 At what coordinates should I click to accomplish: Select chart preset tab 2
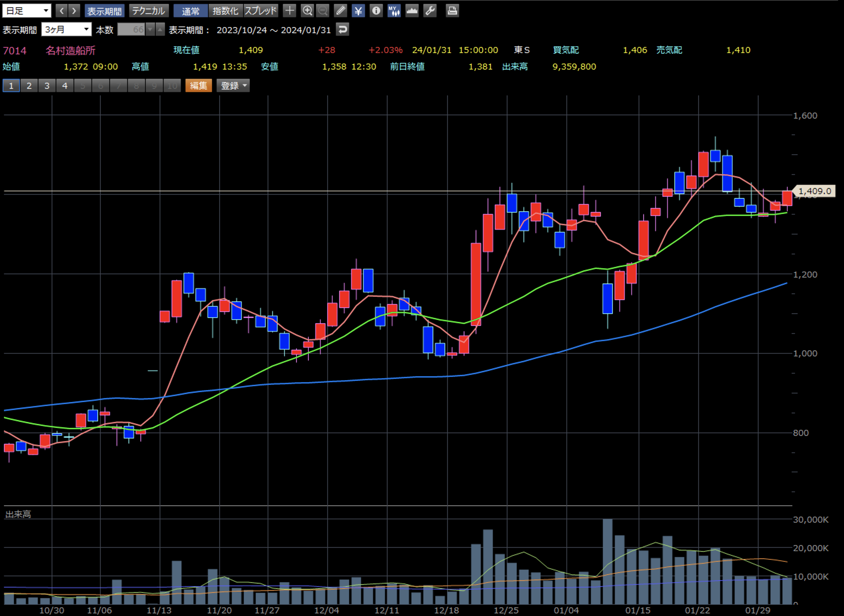(x=29, y=86)
